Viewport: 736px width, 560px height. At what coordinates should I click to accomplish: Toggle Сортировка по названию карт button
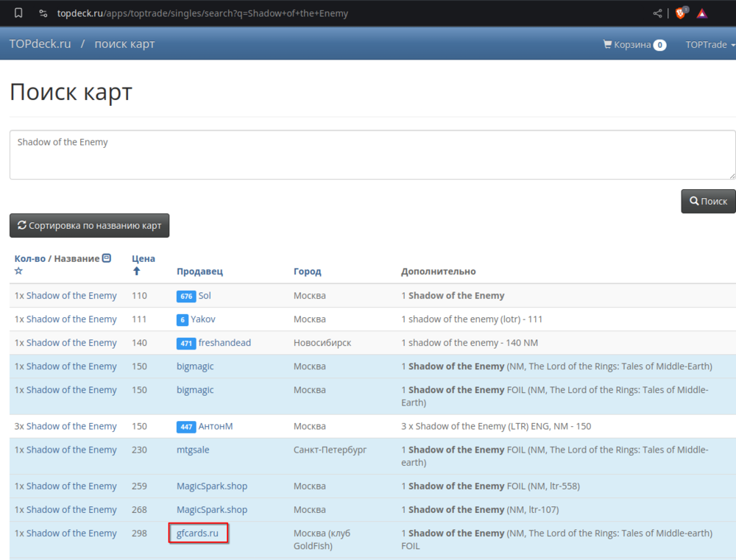[x=89, y=226]
